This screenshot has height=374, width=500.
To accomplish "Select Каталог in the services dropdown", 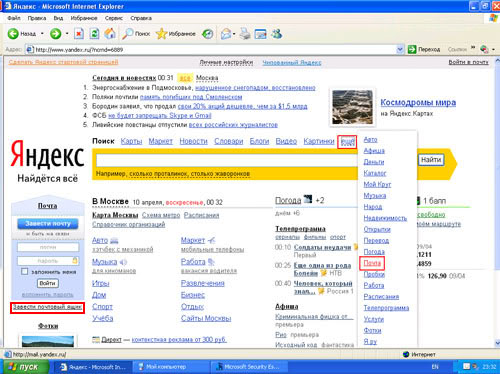I will (x=375, y=173).
